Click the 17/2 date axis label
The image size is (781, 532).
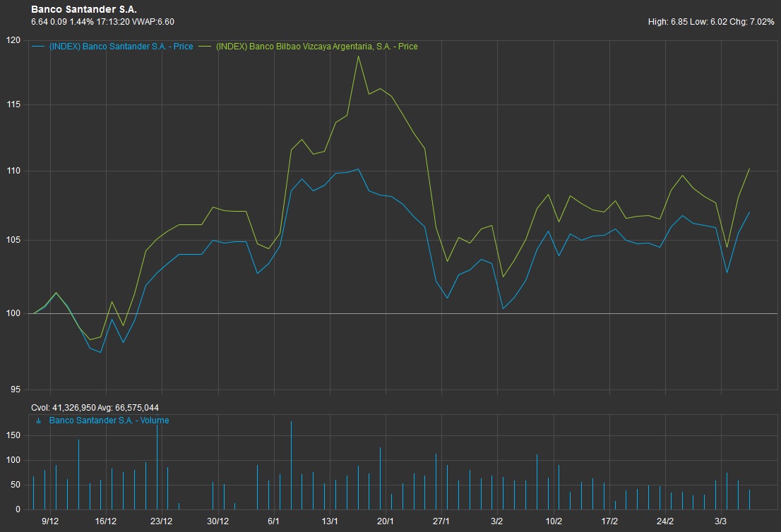[x=609, y=521]
